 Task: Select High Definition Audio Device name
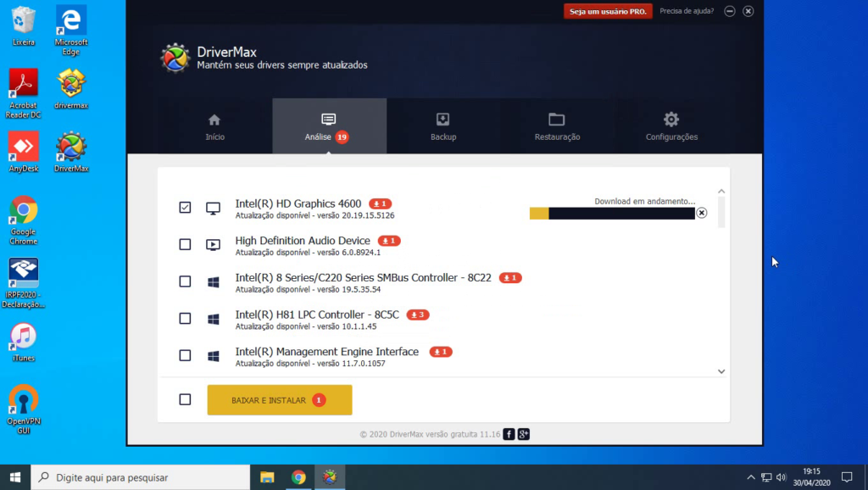pos(303,241)
